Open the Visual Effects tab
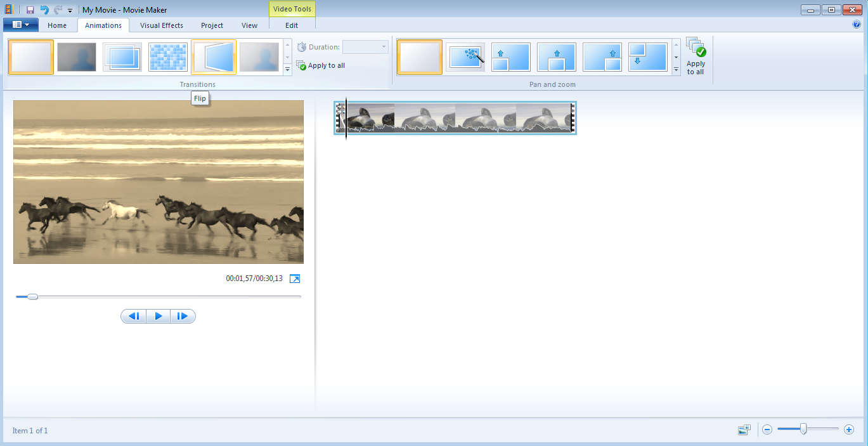The image size is (868, 446). pos(162,25)
